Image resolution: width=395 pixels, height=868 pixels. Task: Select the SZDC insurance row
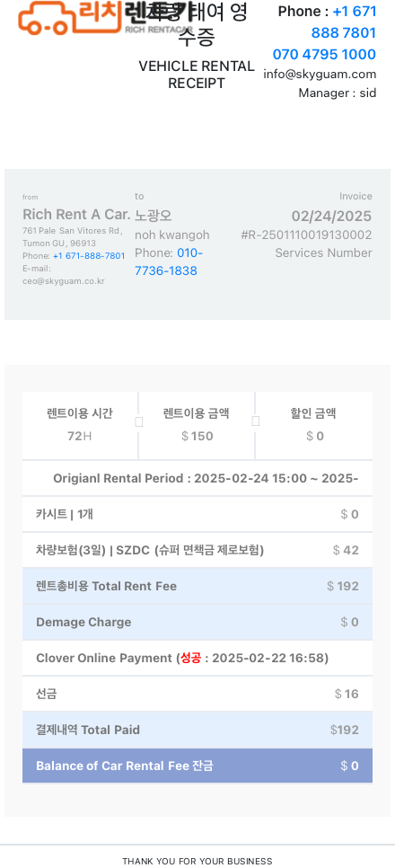pos(197,550)
